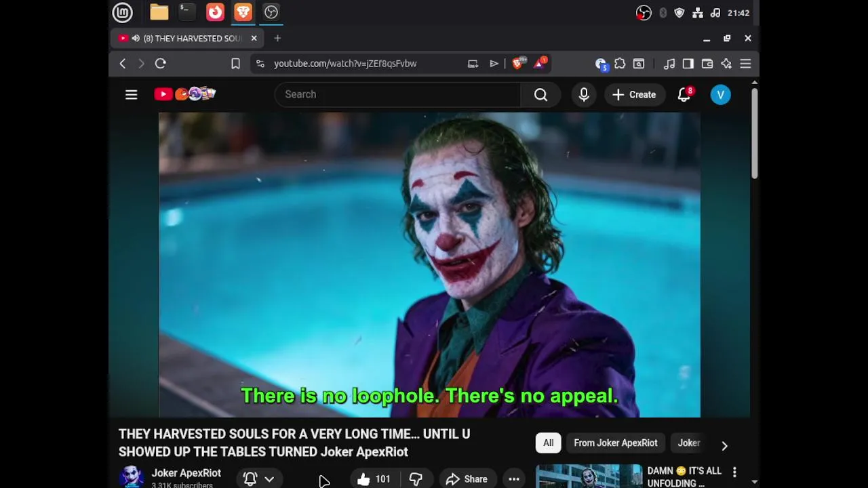This screenshot has width=868, height=488.
Task: Launch the Terminal from the panel
Action: coord(186,12)
